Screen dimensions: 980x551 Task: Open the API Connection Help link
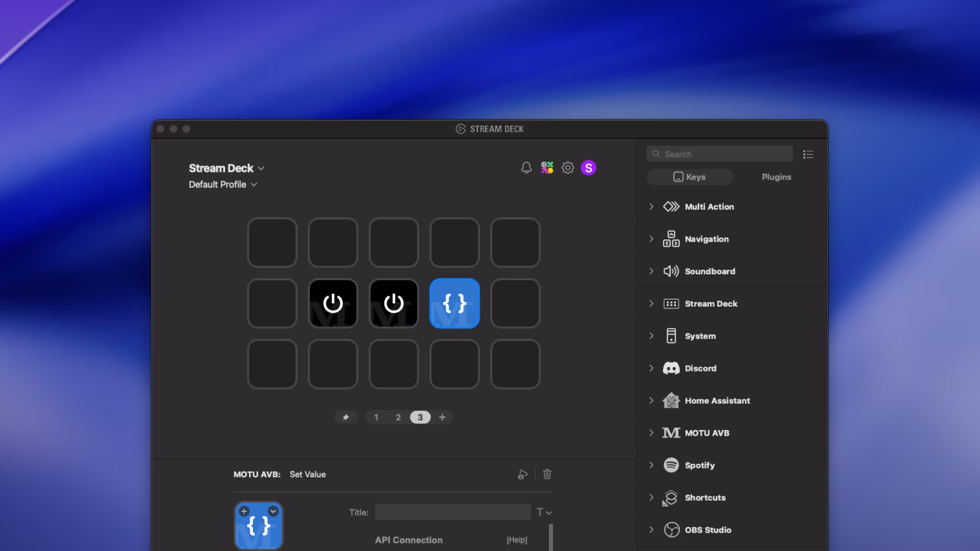pos(517,540)
